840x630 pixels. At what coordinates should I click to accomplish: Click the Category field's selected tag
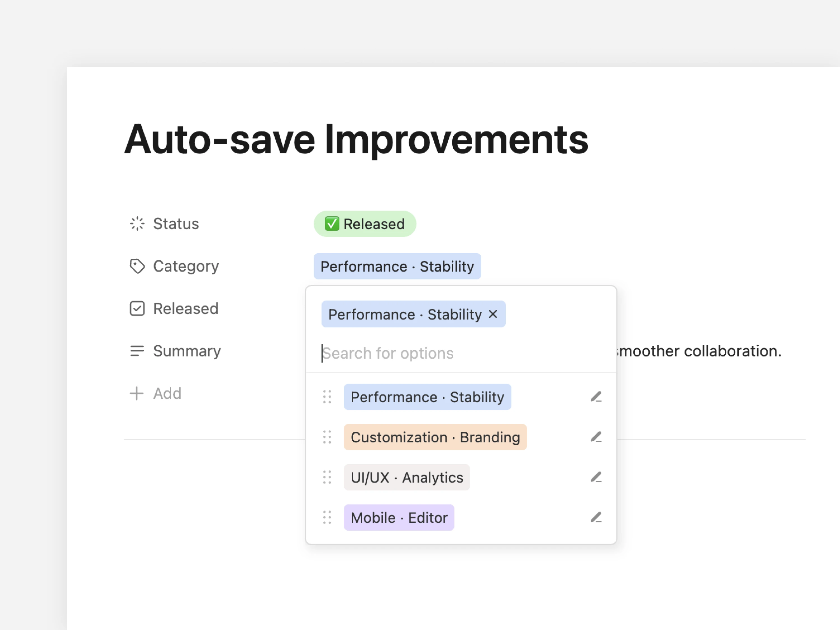pyautogui.click(x=397, y=267)
